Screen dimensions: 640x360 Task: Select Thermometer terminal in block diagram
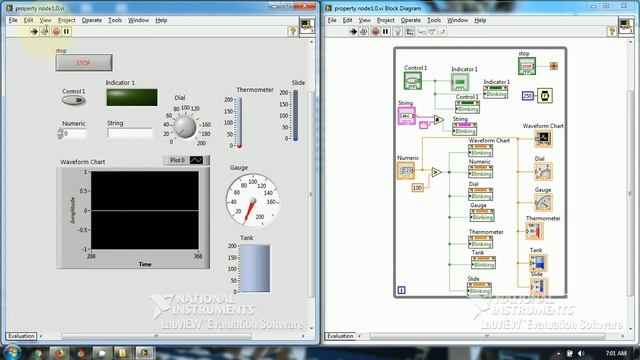(x=535, y=231)
